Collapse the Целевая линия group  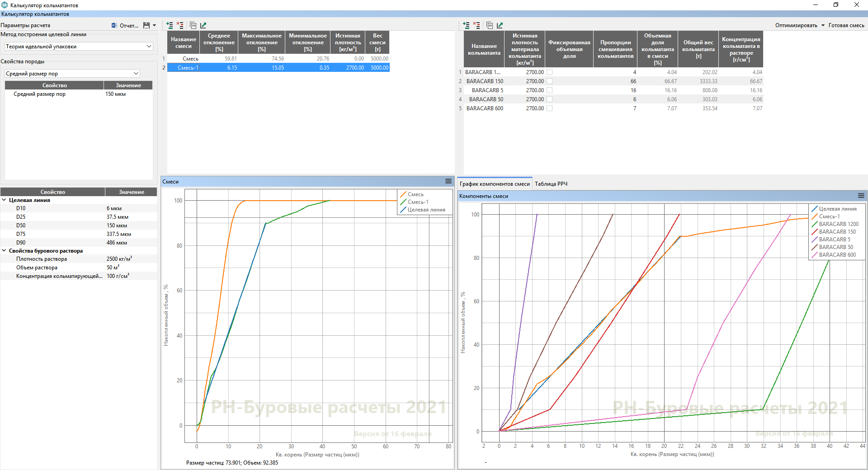click(x=4, y=200)
